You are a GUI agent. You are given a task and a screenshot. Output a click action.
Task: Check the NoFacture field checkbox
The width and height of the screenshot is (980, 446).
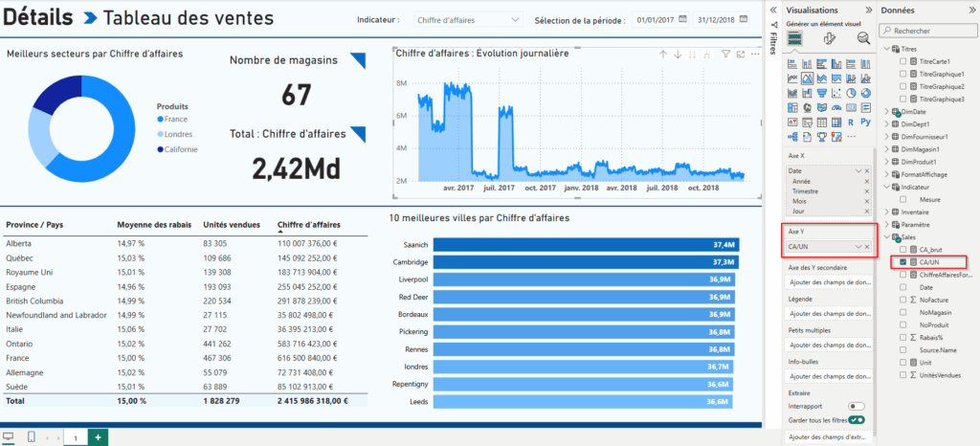903,300
